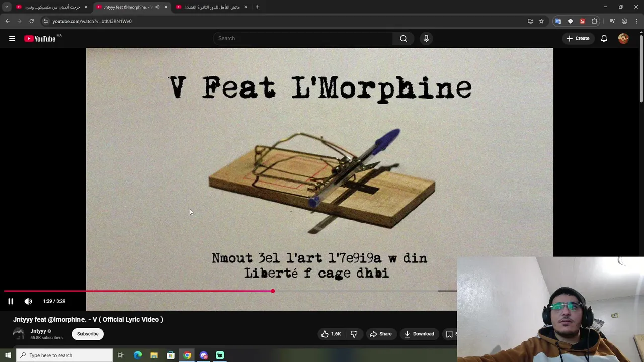Click the Windows taskbar search box
This screenshot has height=362, width=644.
click(x=64, y=355)
